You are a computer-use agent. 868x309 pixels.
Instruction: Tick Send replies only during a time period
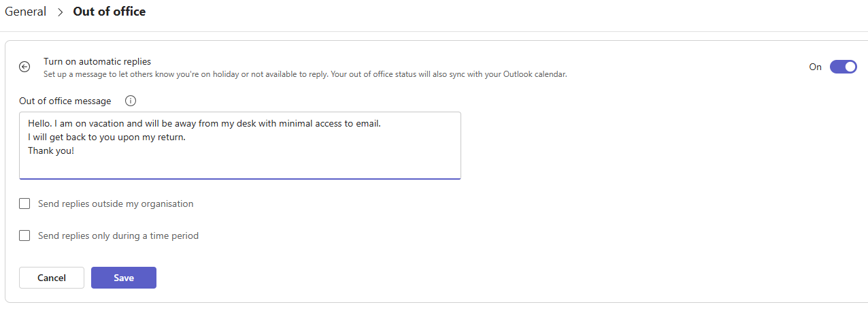tap(25, 236)
